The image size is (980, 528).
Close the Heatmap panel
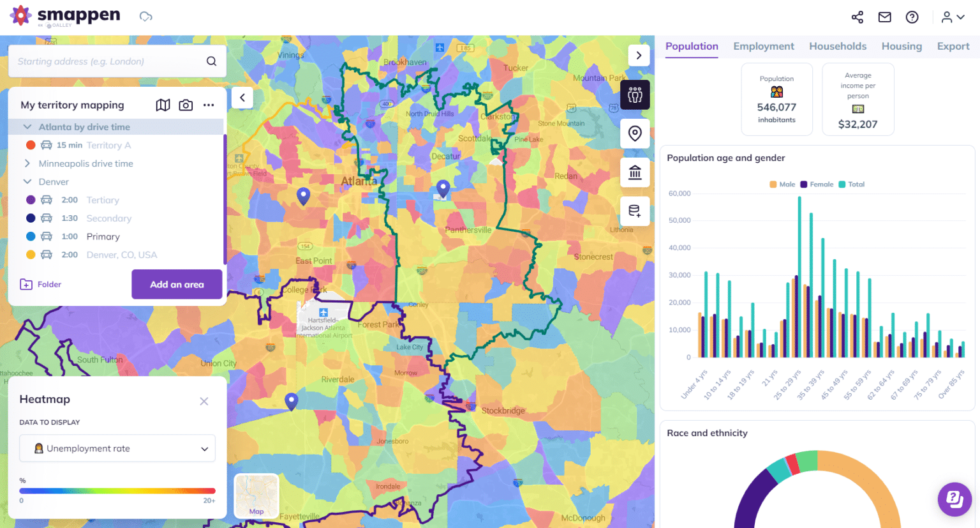204,401
